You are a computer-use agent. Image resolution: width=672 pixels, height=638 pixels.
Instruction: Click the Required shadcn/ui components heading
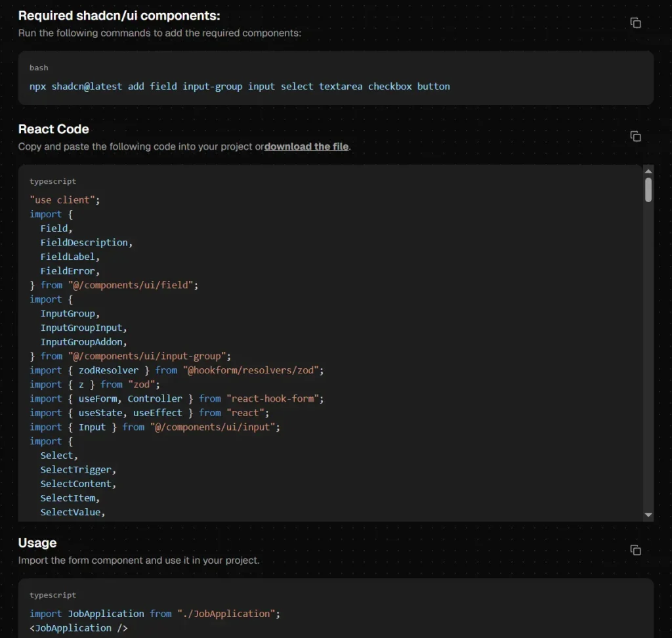(x=119, y=15)
